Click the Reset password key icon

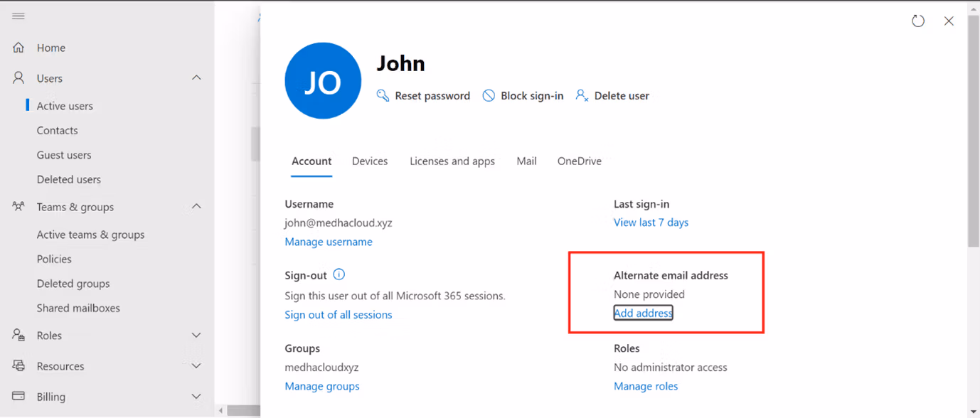[383, 95]
